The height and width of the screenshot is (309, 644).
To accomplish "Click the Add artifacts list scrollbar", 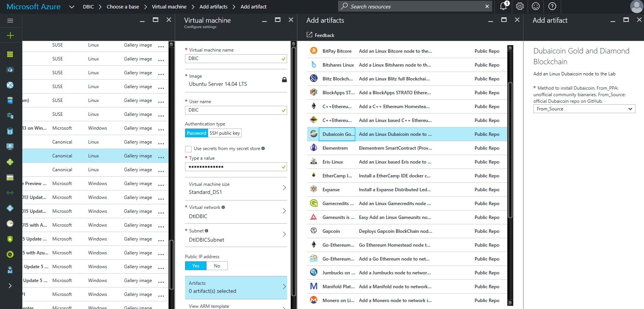I will click(x=510, y=150).
